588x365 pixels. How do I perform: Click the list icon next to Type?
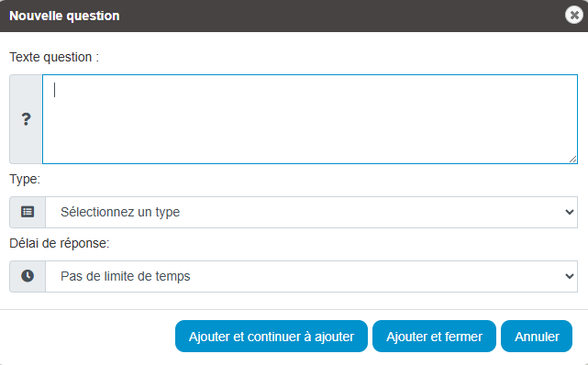coord(28,212)
